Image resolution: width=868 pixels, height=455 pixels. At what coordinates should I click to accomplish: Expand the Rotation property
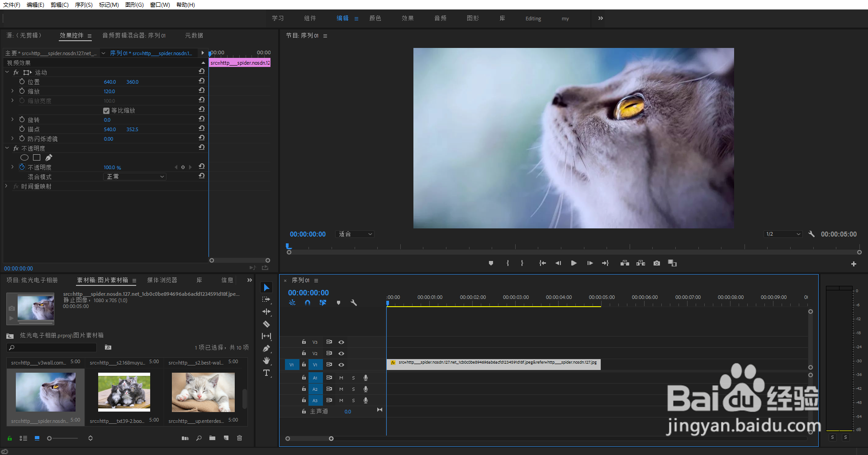tap(13, 119)
